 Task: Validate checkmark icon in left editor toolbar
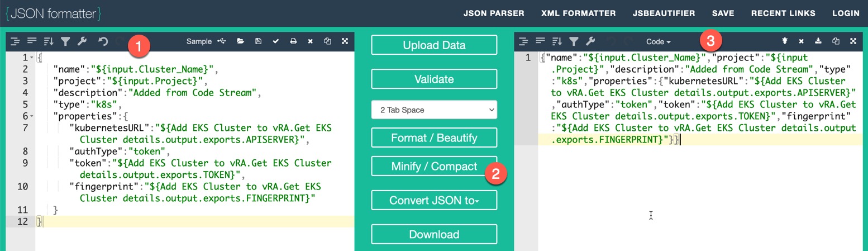pyautogui.click(x=275, y=41)
